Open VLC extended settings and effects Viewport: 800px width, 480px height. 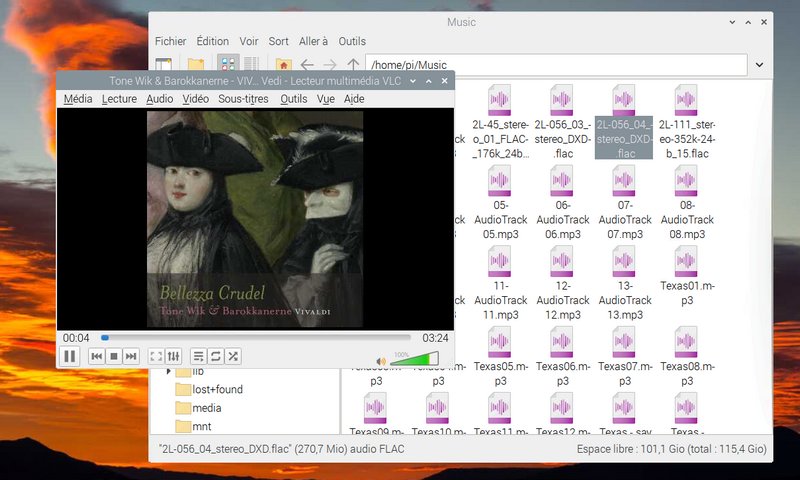pos(173,356)
